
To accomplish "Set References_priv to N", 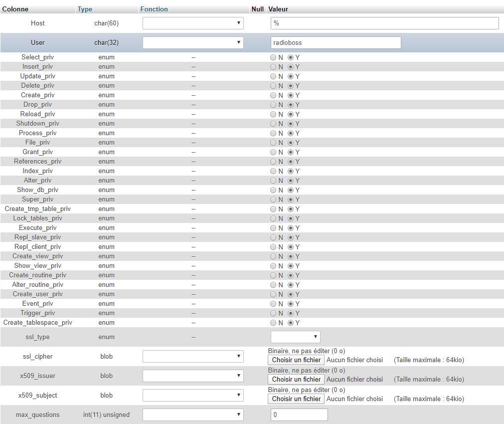I will click(273, 162).
